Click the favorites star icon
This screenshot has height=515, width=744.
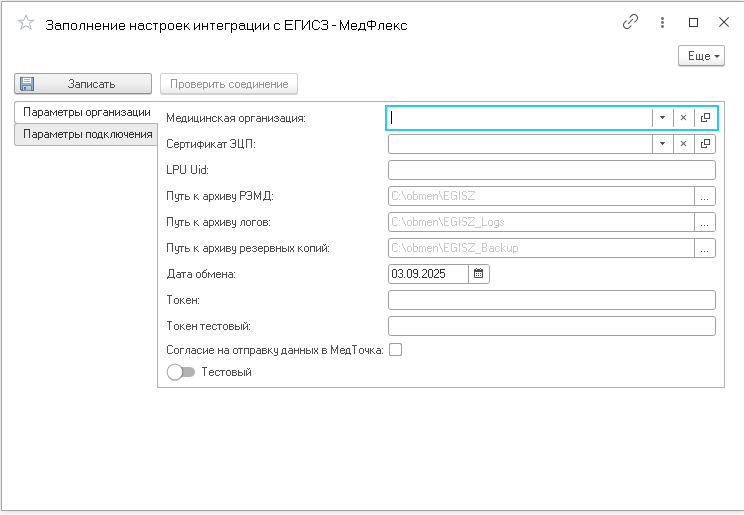(26, 24)
